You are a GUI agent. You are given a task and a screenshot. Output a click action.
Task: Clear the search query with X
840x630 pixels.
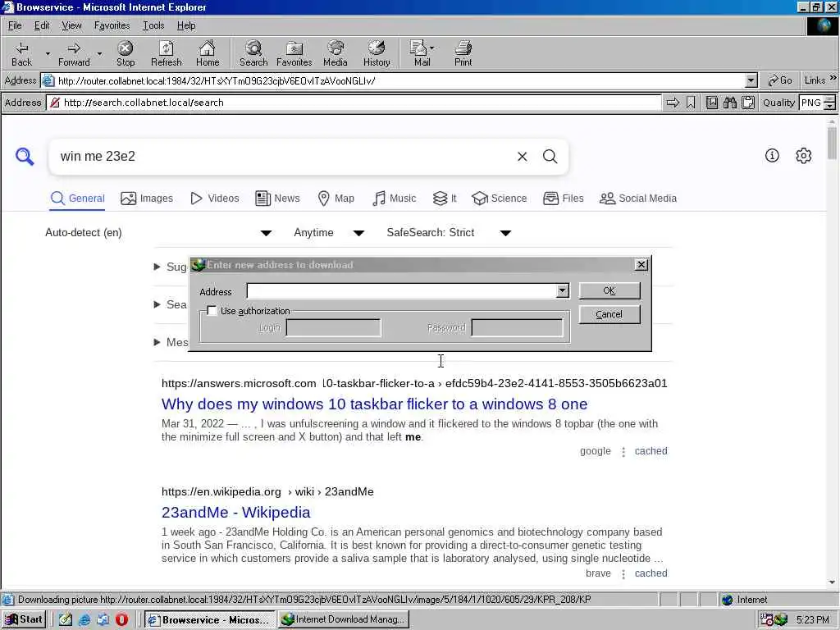523,157
